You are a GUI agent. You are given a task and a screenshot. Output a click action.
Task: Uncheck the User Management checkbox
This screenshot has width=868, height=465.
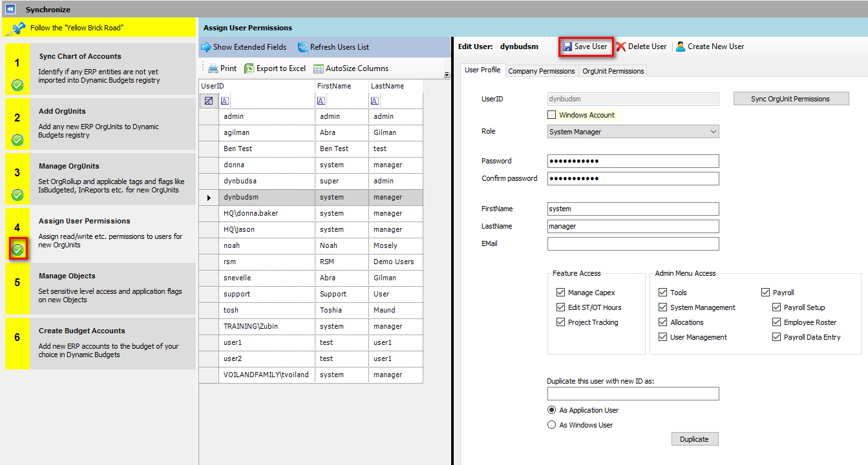pyautogui.click(x=662, y=337)
